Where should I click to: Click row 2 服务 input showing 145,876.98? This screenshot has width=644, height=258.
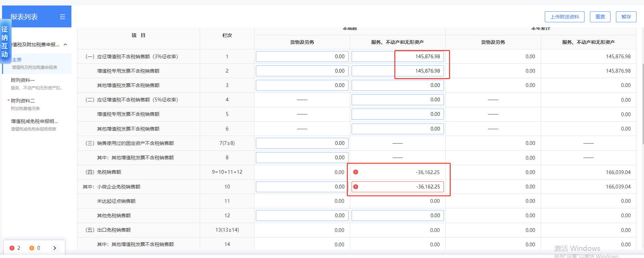click(397, 71)
